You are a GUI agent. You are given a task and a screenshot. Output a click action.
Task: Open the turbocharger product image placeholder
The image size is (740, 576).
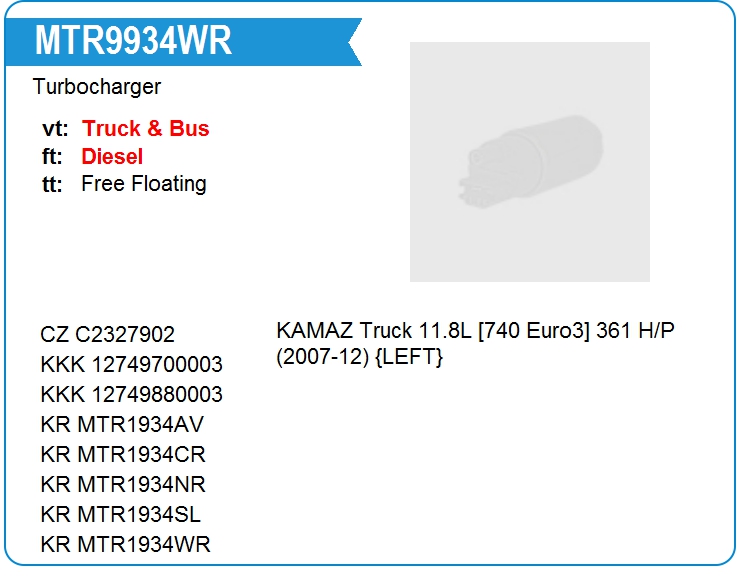[529, 161]
